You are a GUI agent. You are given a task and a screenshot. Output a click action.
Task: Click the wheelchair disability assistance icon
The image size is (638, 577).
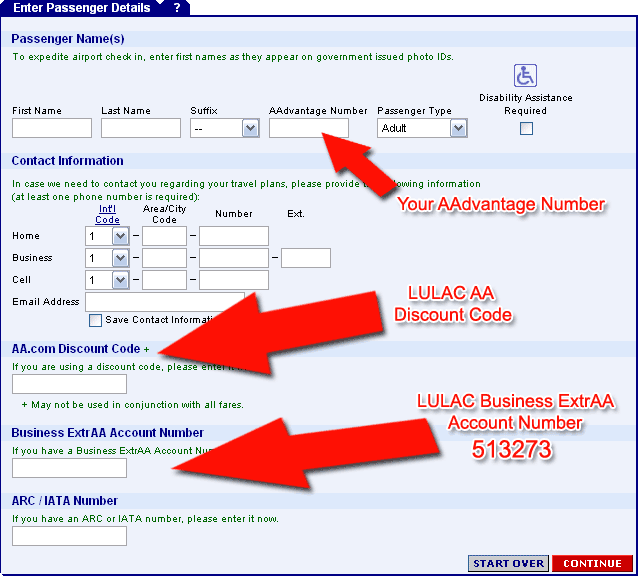(525, 76)
